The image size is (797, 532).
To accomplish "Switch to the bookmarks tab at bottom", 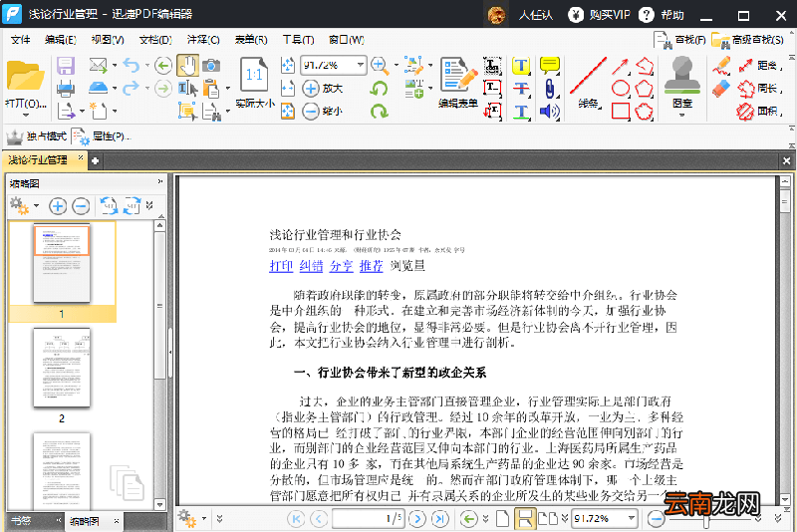I will (21, 521).
